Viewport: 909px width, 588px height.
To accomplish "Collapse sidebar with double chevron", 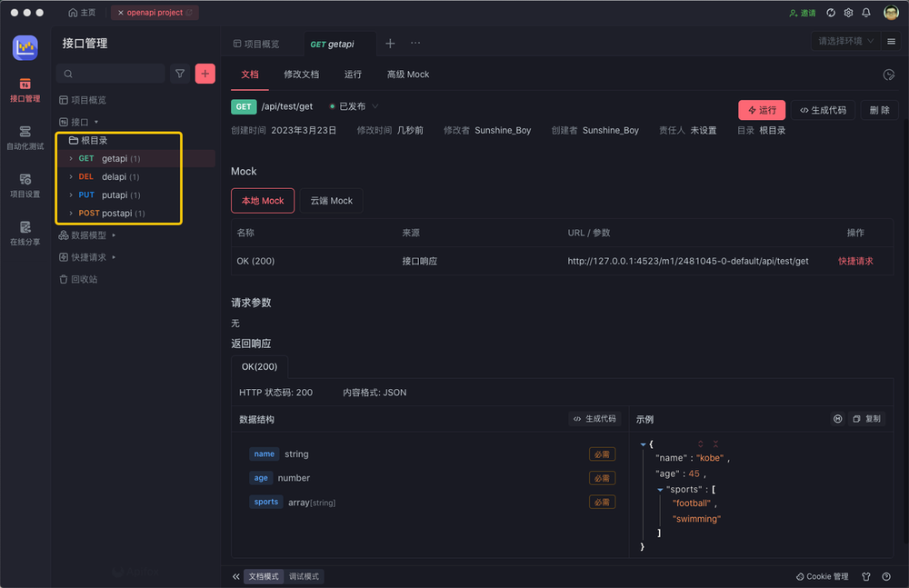I will [236, 576].
